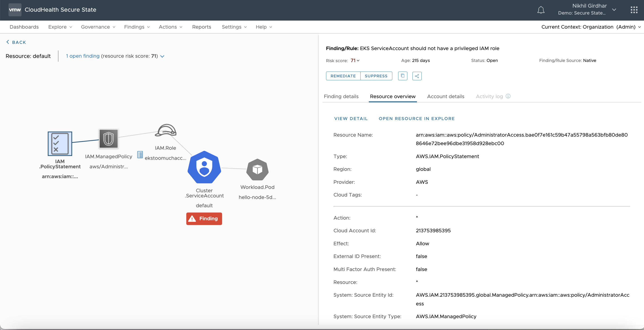The height and width of the screenshot is (330, 644).
Task: Switch to the Account details tab
Action: (x=446, y=96)
